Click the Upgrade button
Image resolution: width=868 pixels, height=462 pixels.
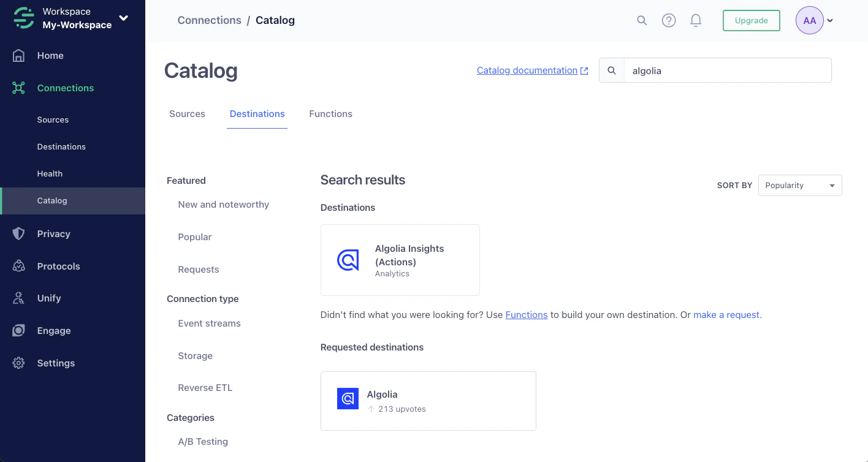(x=751, y=20)
